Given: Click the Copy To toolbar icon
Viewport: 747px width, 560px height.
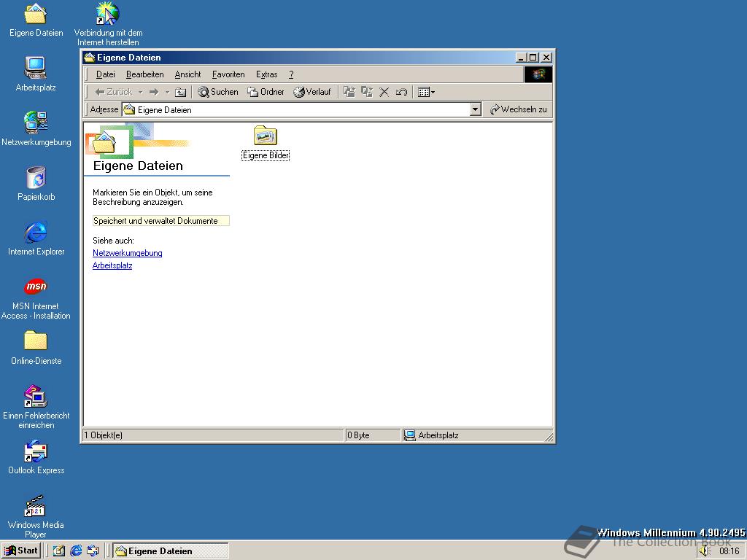Looking at the screenshot, I should [x=367, y=92].
